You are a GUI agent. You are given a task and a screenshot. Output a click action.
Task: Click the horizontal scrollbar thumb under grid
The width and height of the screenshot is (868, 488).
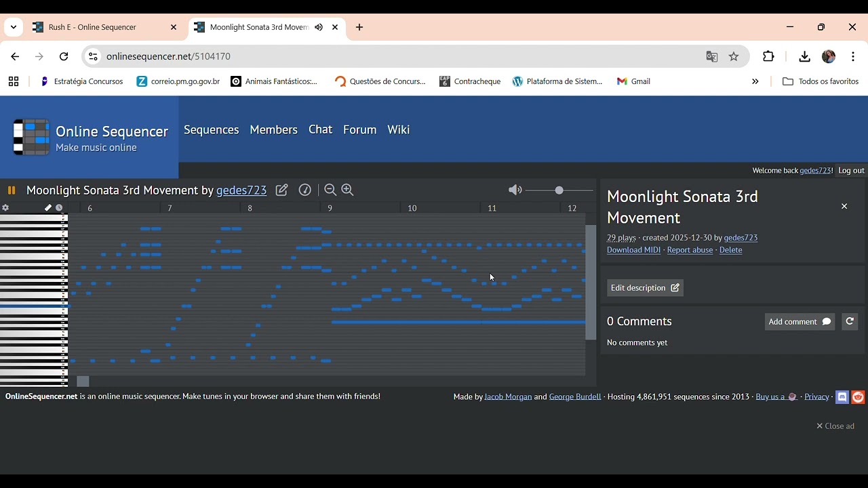pos(83,382)
